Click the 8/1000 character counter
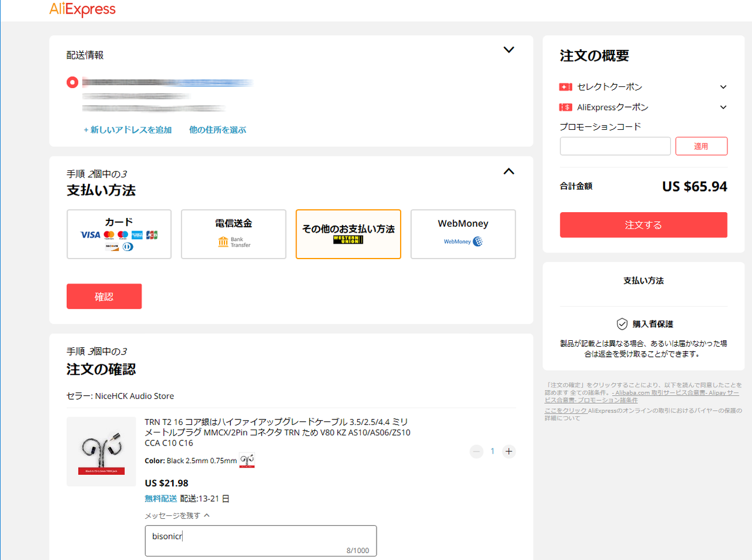752x560 pixels. (x=358, y=551)
